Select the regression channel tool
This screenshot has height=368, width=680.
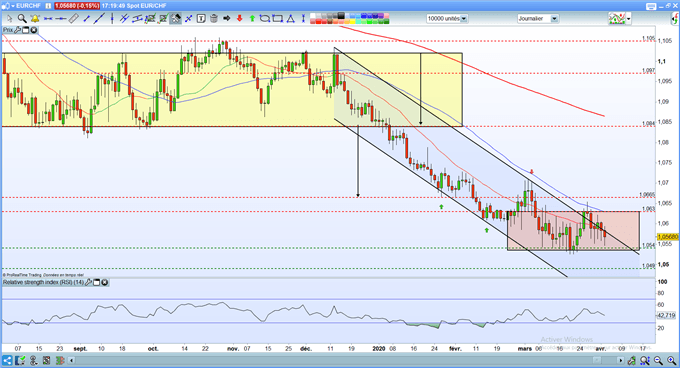137,18
